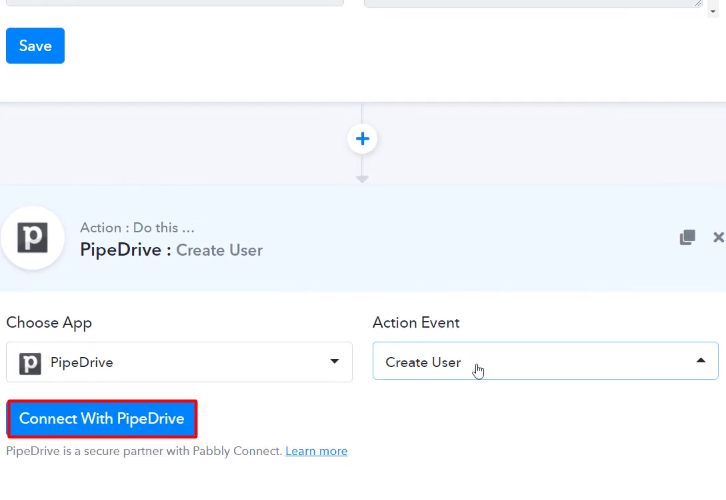Click the 'Action : Do this ...' text
This screenshot has width=726, height=500.
pos(137,228)
